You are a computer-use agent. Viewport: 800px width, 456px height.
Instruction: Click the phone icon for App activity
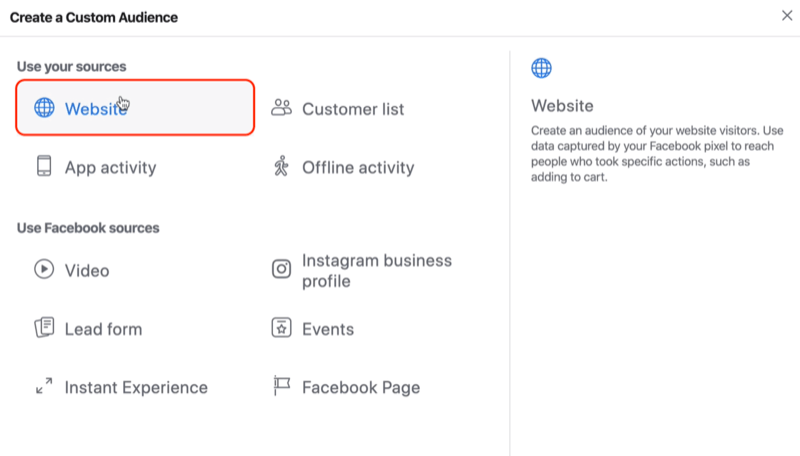[x=44, y=166]
